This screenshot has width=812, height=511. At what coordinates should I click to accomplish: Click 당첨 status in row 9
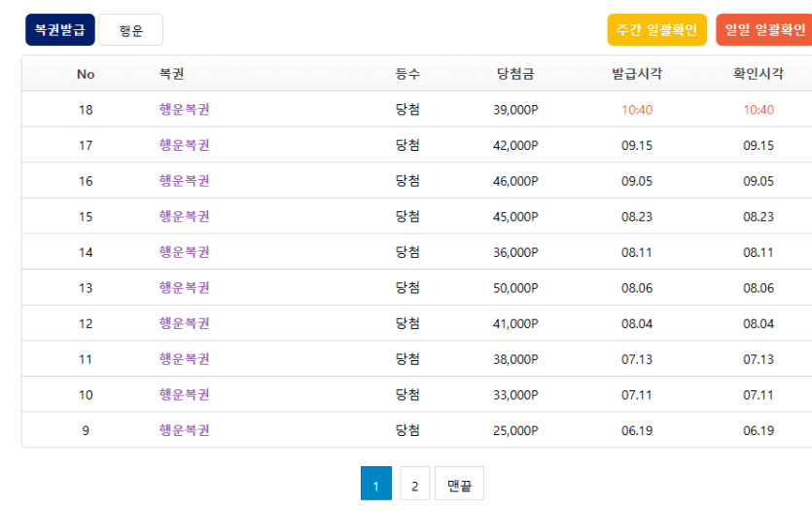tap(407, 430)
